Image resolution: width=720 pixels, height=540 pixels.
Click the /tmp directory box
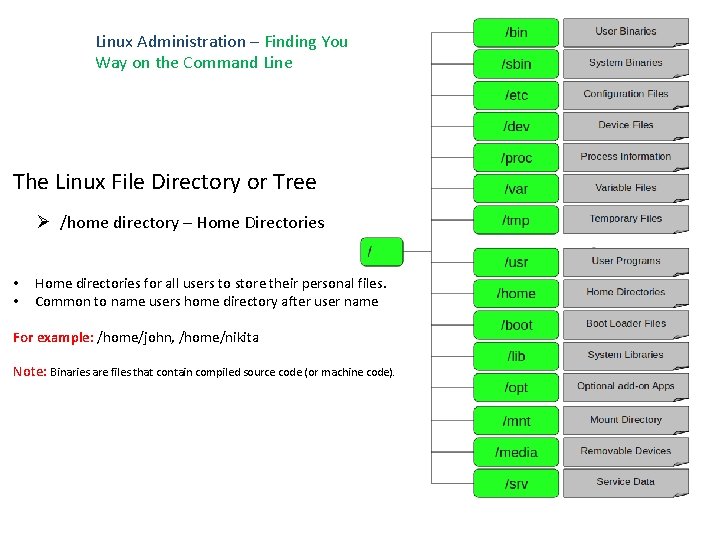pyautogui.click(x=516, y=220)
